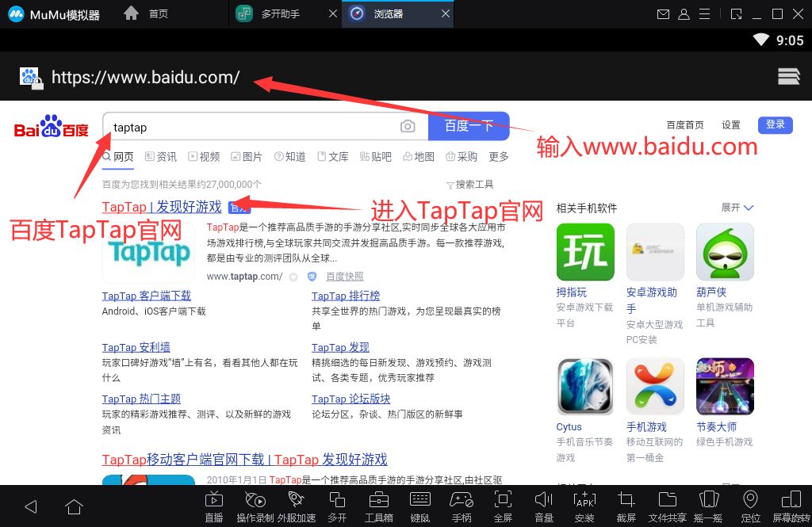
Task: Open the 工具箱 toolbox
Action: coord(378,506)
